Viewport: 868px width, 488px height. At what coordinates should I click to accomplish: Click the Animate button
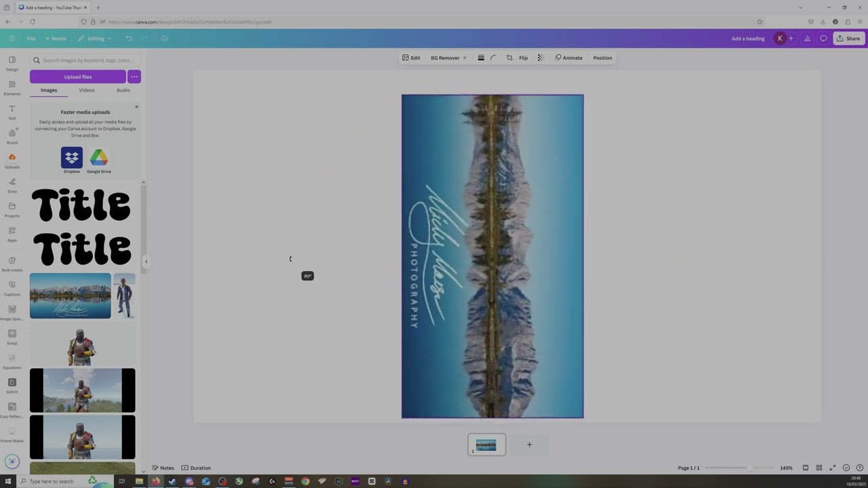(x=569, y=58)
